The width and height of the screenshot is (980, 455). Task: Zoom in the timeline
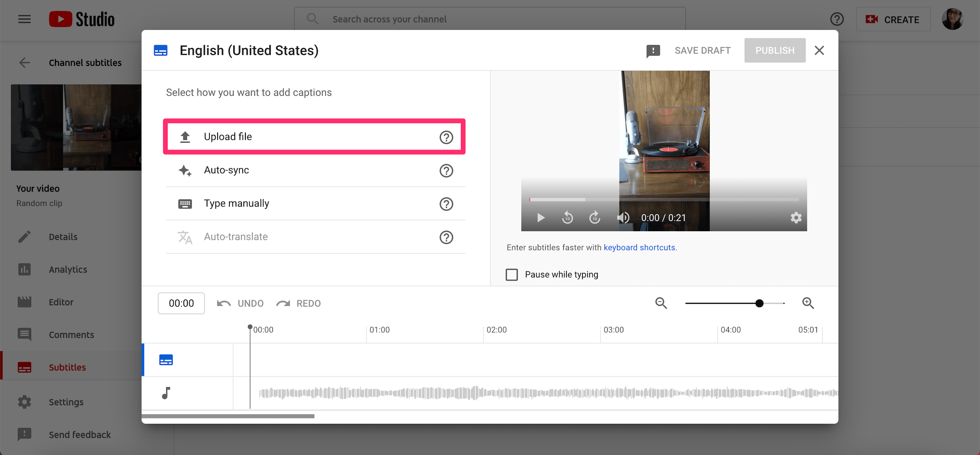coord(808,303)
